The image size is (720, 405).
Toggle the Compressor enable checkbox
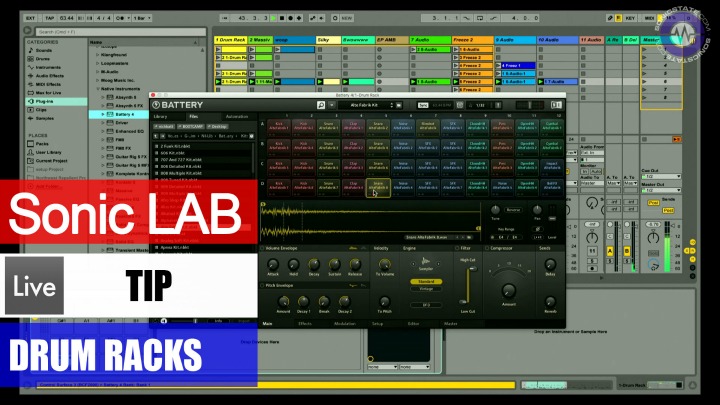pyautogui.click(x=487, y=248)
